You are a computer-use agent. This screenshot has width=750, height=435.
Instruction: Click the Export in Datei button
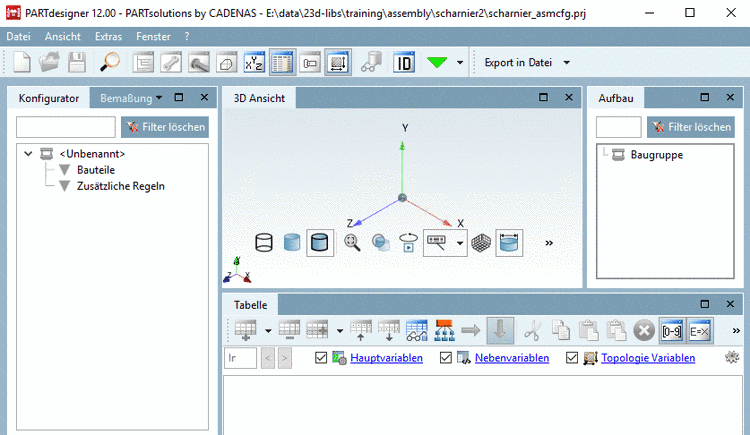click(x=518, y=62)
